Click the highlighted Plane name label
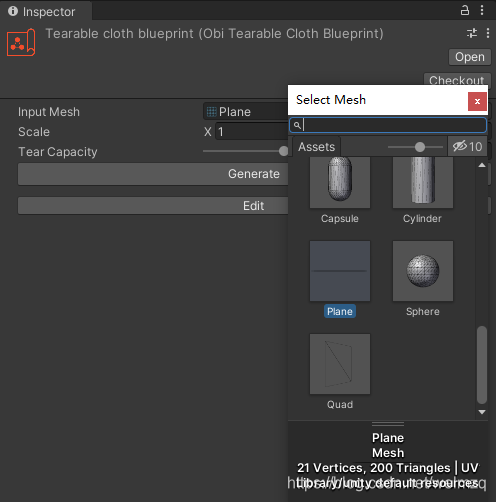This screenshot has width=496, height=502. coord(340,311)
